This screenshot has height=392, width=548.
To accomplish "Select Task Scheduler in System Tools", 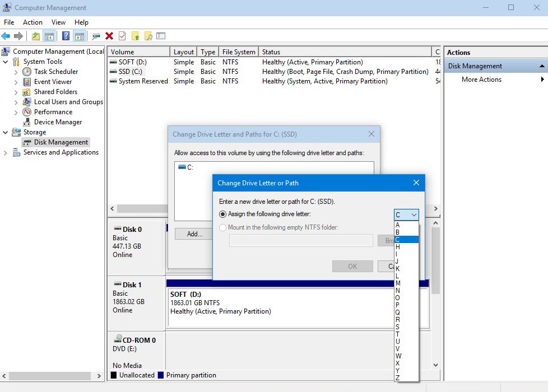I will point(55,72).
